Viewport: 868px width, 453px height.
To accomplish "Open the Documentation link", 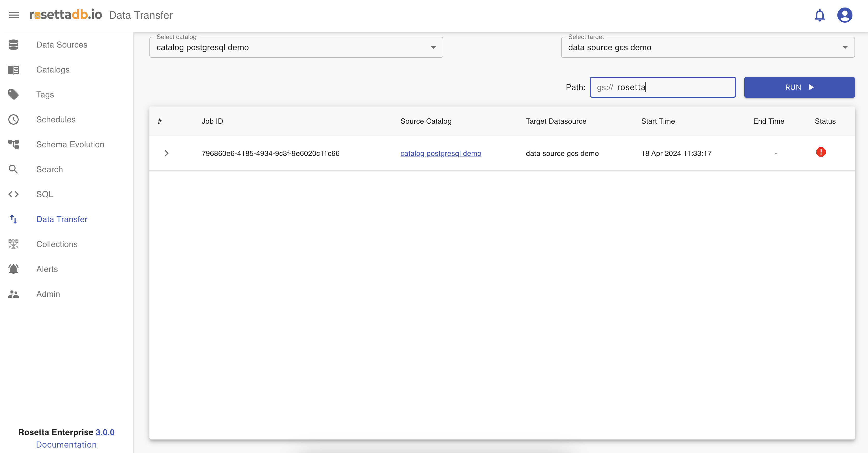I will (x=66, y=445).
